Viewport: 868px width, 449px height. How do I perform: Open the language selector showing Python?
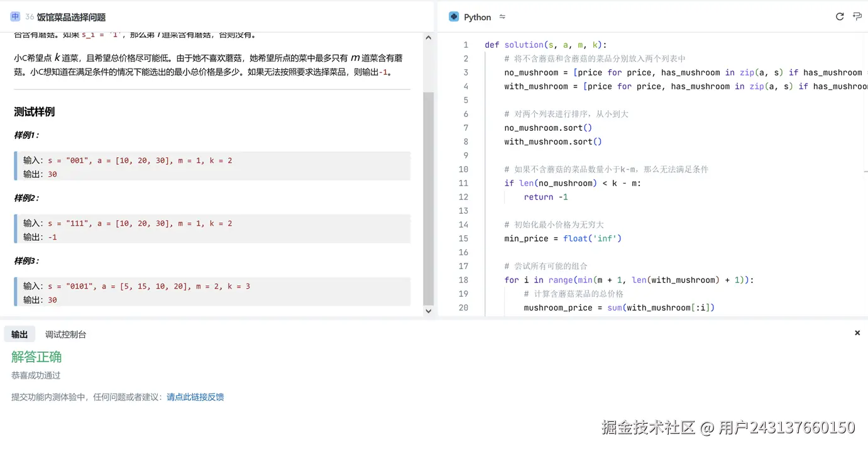[x=477, y=17]
